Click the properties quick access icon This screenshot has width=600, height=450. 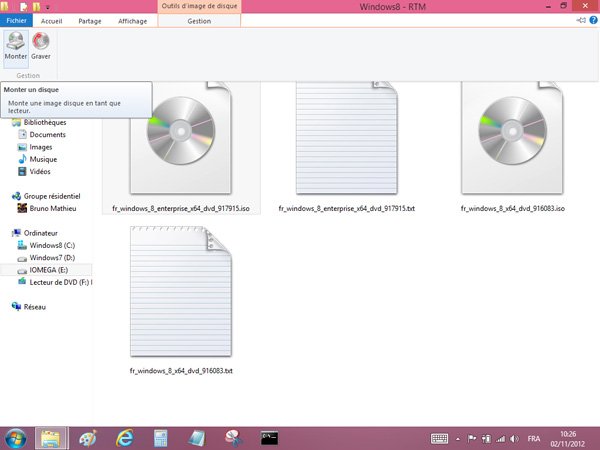pyautogui.click(x=24, y=7)
